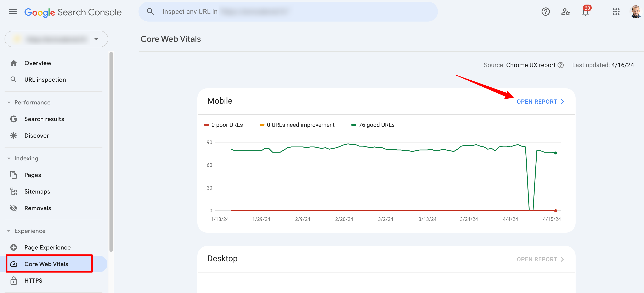Image resolution: width=644 pixels, height=293 pixels.
Task: Collapse the Experience section
Action: [9, 231]
